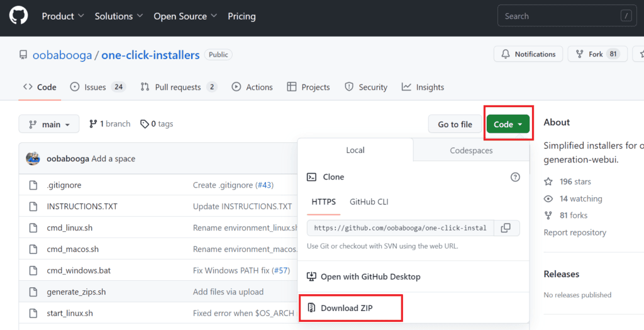Click inside the Search field

560,16
